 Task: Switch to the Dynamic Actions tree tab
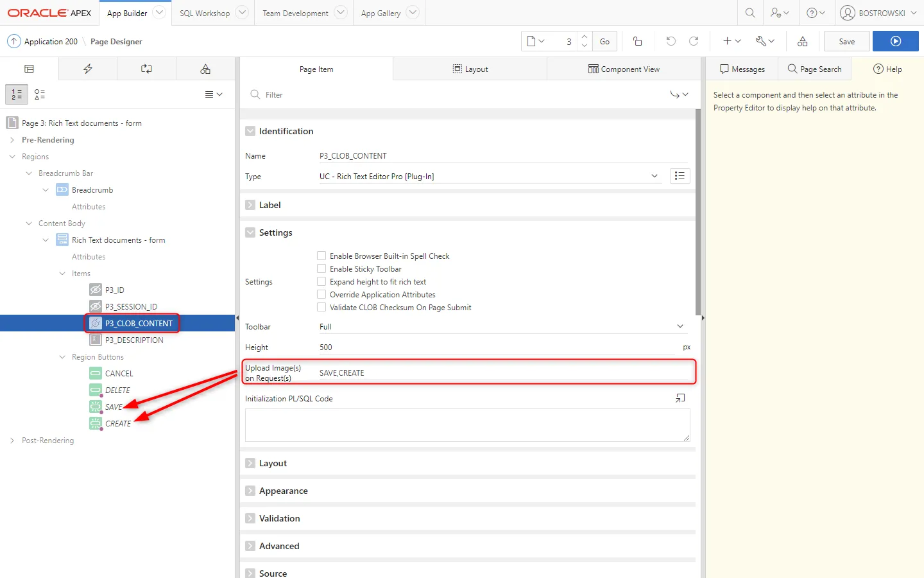tap(88, 69)
